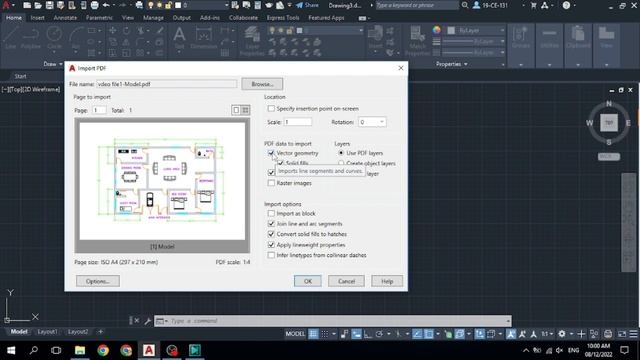Check the Import as block checkbox
This screenshot has height=360, width=640.
(271, 213)
